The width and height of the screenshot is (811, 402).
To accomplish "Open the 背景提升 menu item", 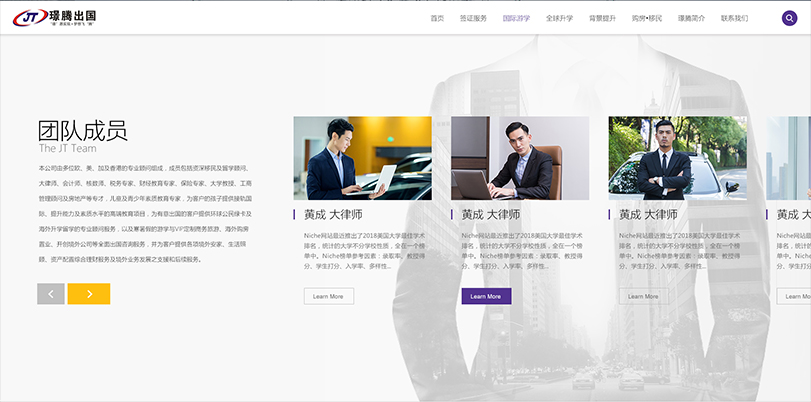I will pos(602,18).
